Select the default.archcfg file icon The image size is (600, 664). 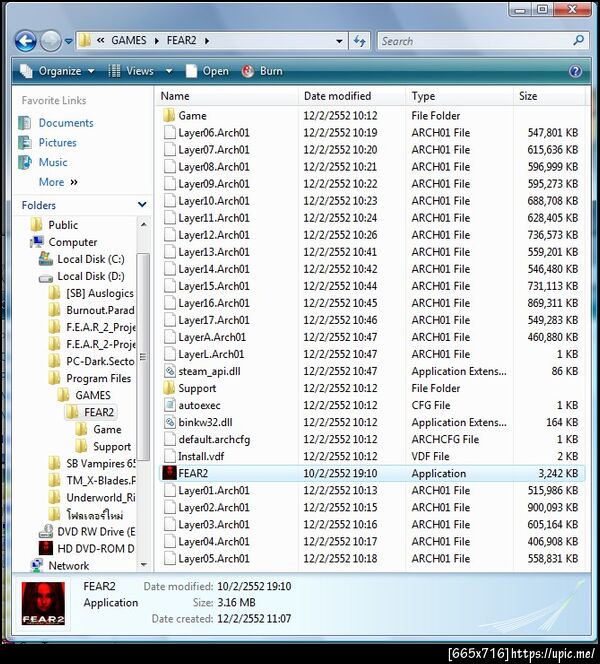(x=169, y=439)
